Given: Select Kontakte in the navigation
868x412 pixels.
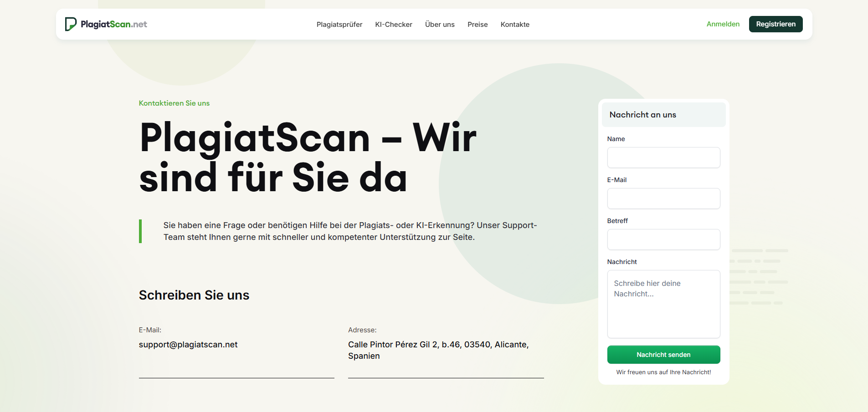Looking at the screenshot, I should click(515, 25).
